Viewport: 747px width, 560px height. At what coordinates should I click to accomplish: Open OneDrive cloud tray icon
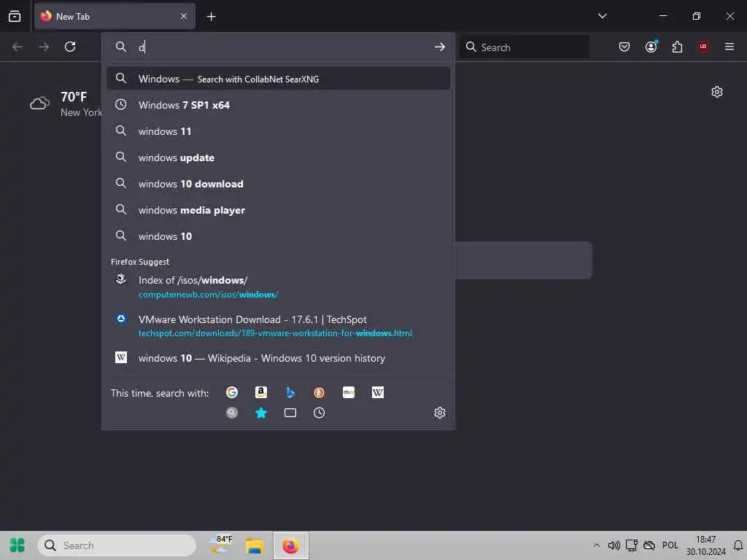tap(649, 545)
